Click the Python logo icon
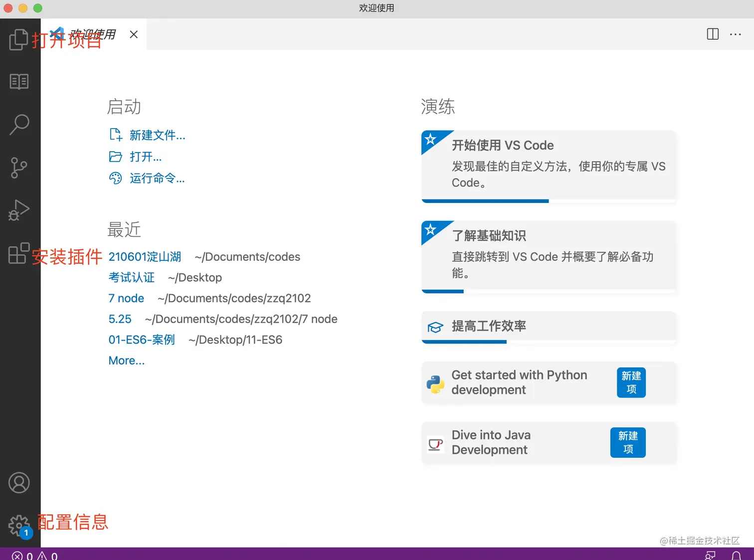Viewport: 754px width, 560px height. click(x=435, y=384)
